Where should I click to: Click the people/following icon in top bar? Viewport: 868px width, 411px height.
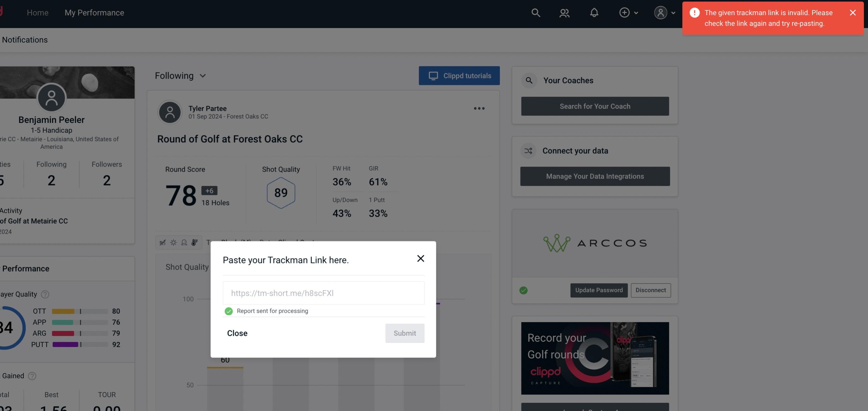click(564, 12)
